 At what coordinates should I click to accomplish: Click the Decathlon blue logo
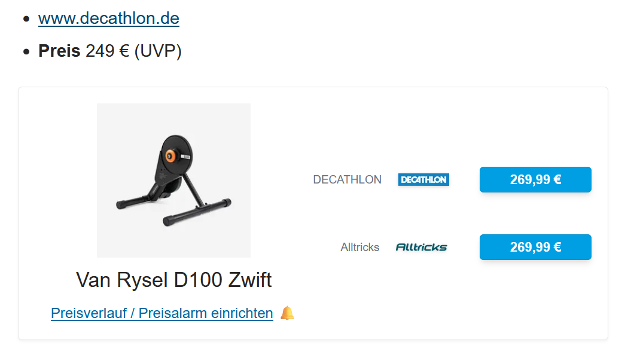(423, 179)
